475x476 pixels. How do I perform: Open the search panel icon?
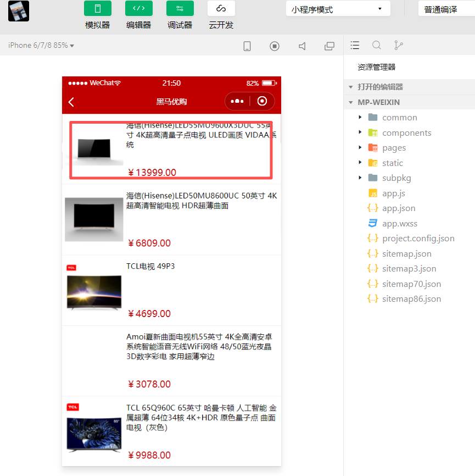click(x=377, y=45)
